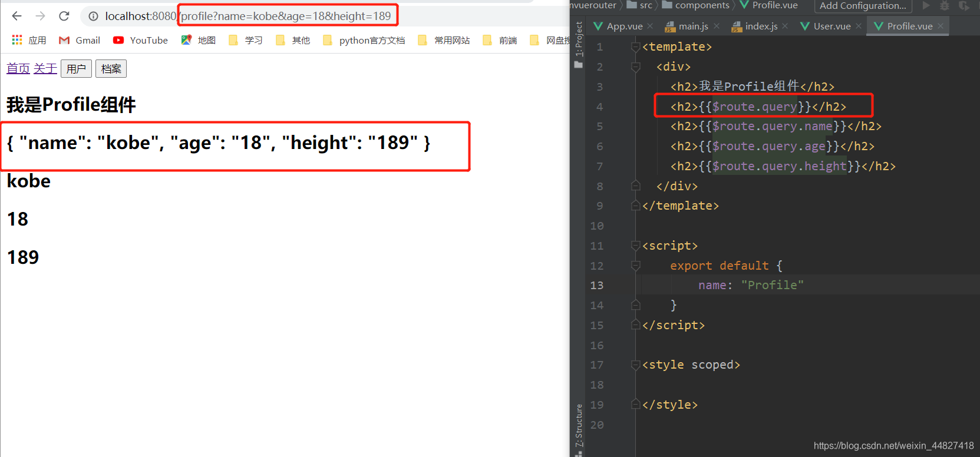The width and height of the screenshot is (980, 457).
Task: View site information icon in address bar
Action: [93, 16]
